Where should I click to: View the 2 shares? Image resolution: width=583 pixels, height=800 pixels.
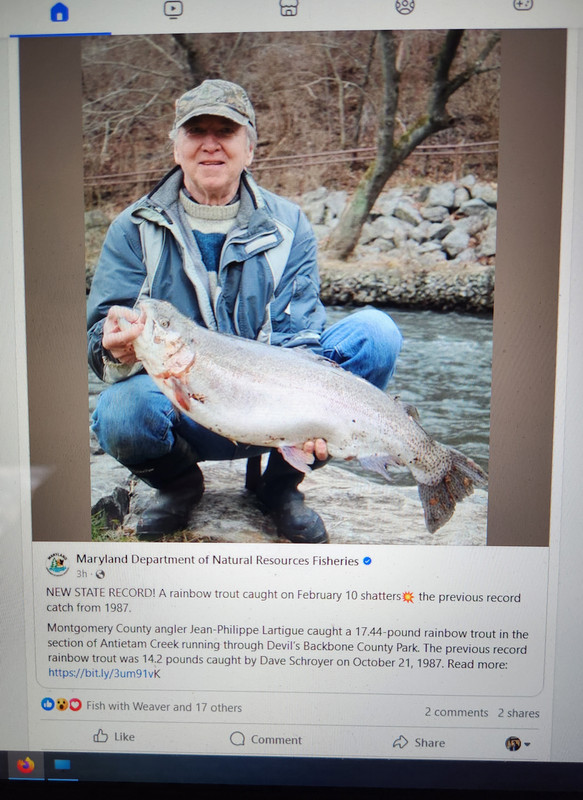(518, 713)
